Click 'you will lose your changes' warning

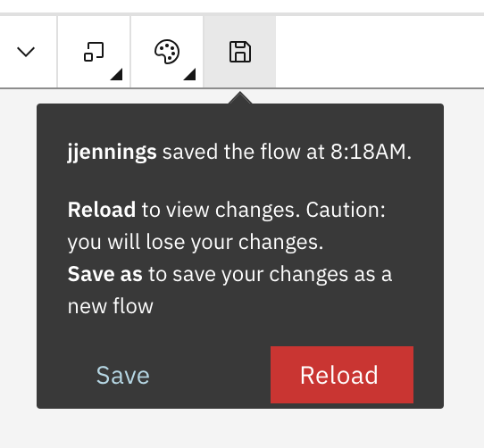(196, 242)
